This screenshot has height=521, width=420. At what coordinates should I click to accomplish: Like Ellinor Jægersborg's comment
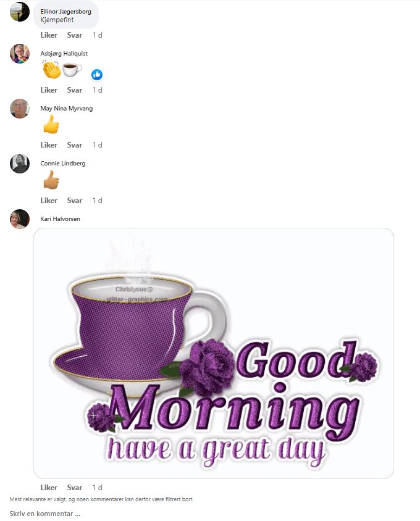(49, 35)
